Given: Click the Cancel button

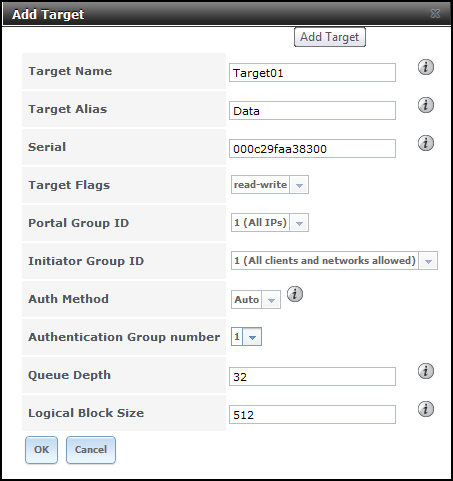Looking at the screenshot, I should [x=91, y=450].
